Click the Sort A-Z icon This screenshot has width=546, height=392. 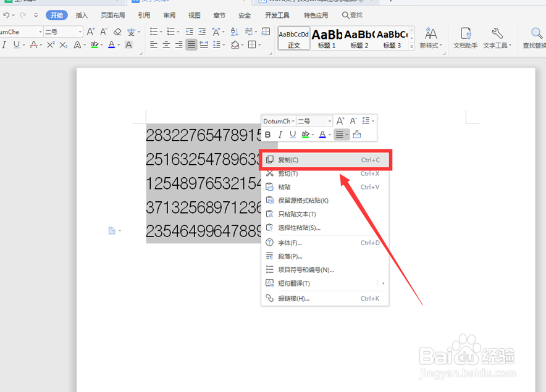235,31
